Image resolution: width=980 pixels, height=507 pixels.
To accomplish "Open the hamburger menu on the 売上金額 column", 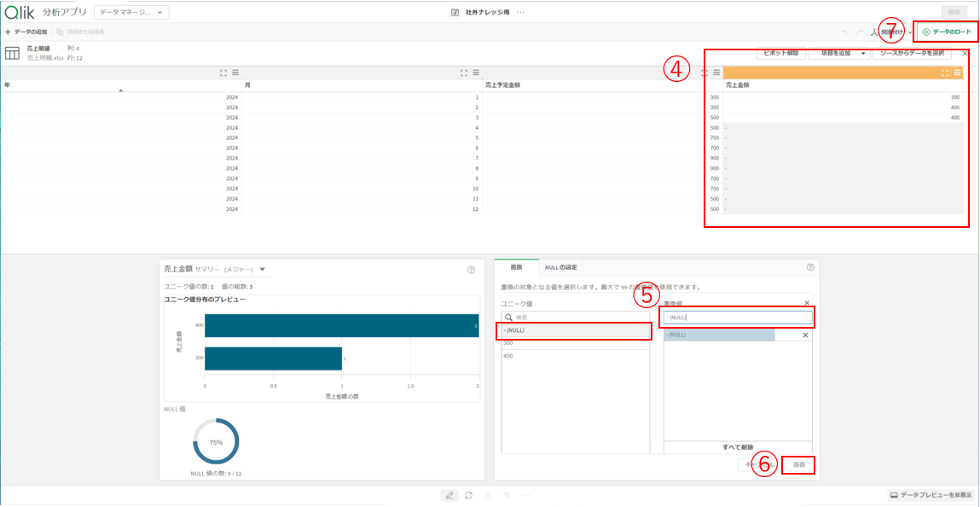I will (x=957, y=72).
